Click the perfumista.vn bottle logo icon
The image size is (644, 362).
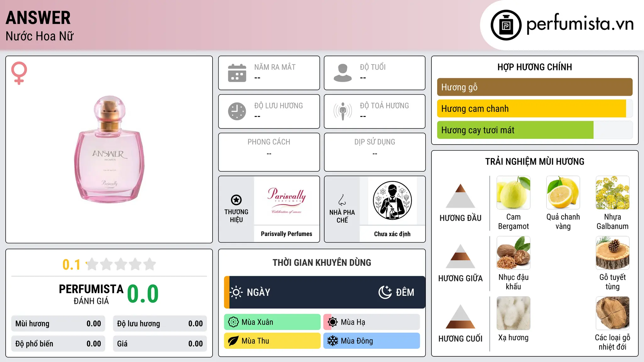point(506,25)
